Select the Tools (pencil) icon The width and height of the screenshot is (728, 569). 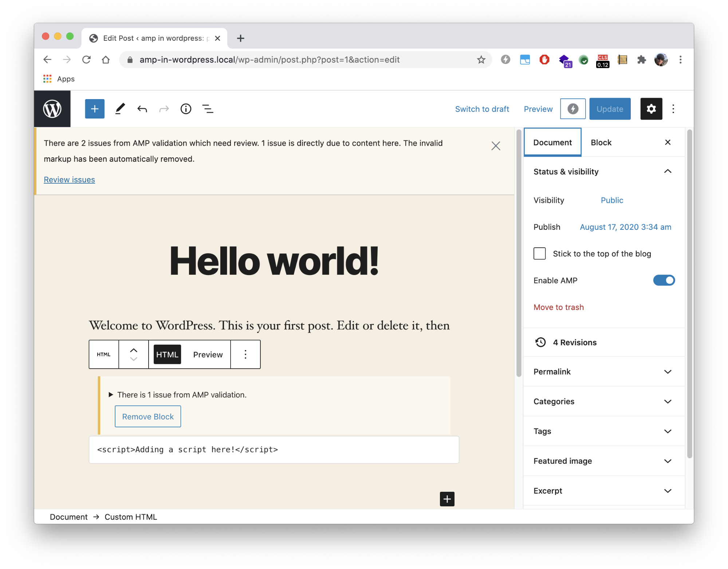pyautogui.click(x=120, y=109)
